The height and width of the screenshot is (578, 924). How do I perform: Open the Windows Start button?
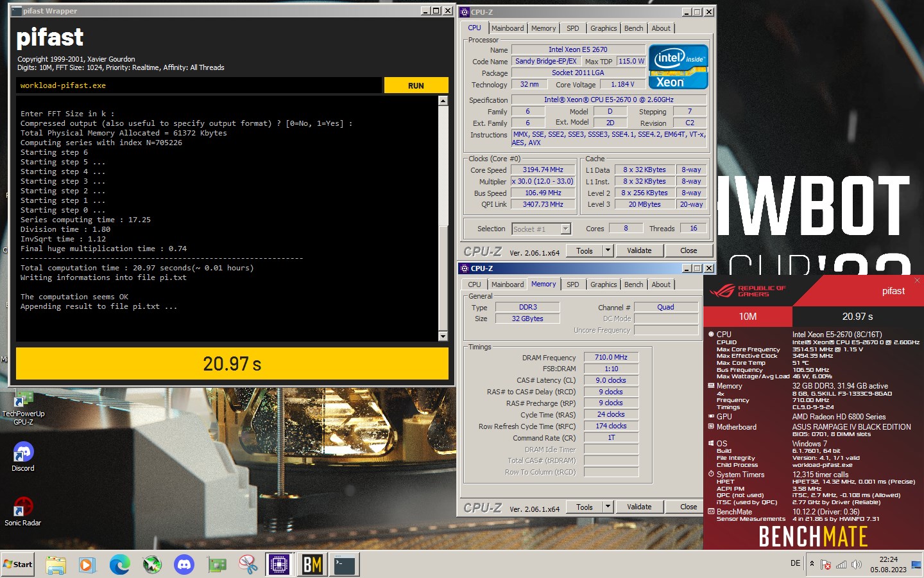click(18, 565)
